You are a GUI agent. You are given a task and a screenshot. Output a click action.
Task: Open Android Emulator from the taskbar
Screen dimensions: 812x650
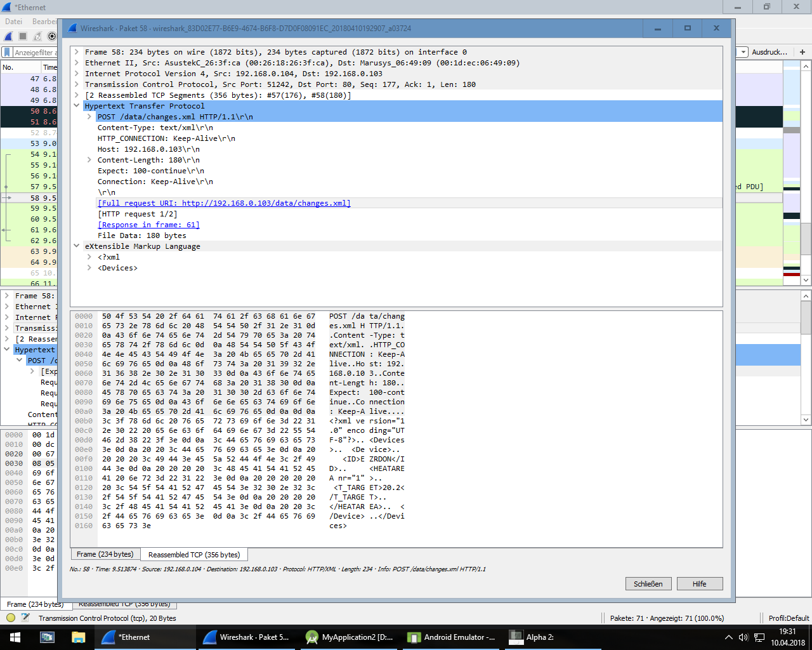(452, 637)
